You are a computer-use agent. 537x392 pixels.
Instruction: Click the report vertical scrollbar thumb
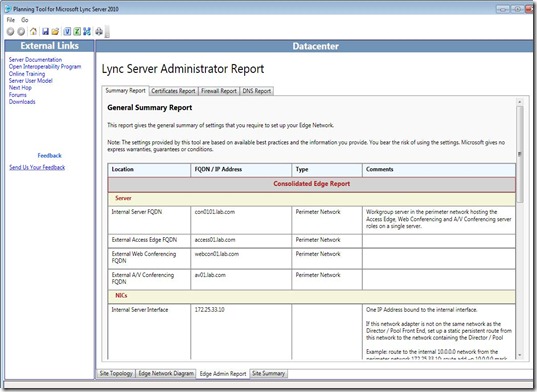[520, 154]
